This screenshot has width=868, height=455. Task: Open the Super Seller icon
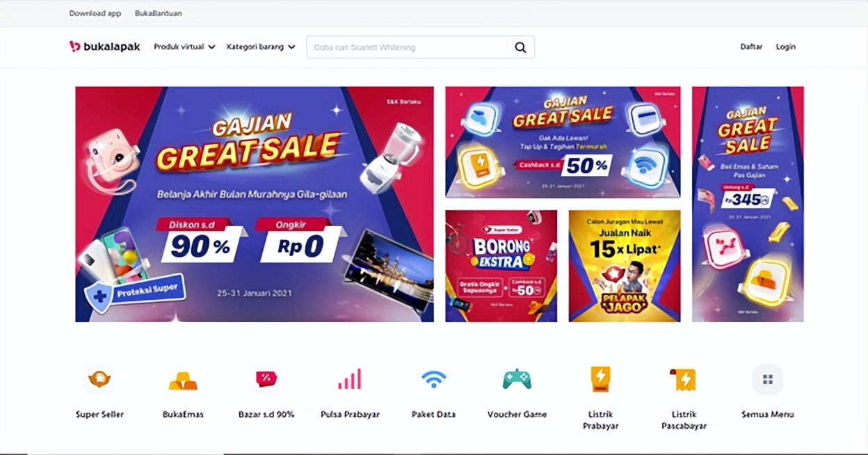point(99,380)
